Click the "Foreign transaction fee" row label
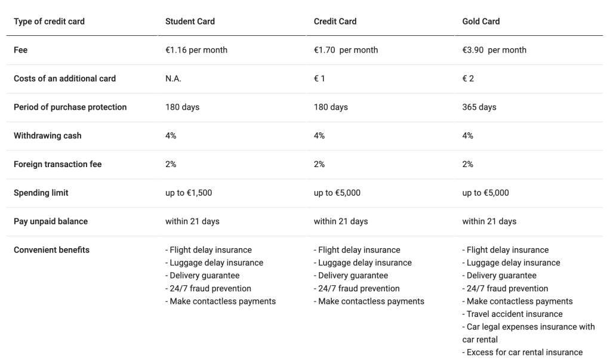 (57, 164)
